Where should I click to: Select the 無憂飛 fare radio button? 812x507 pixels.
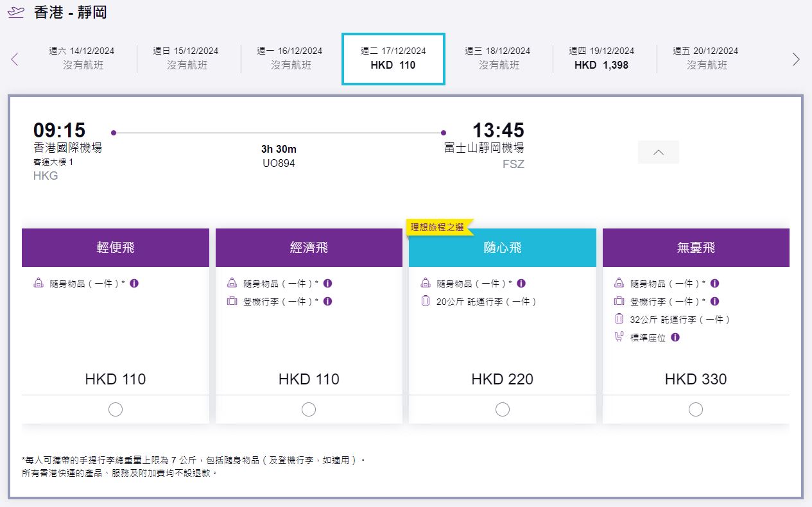[x=696, y=409]
